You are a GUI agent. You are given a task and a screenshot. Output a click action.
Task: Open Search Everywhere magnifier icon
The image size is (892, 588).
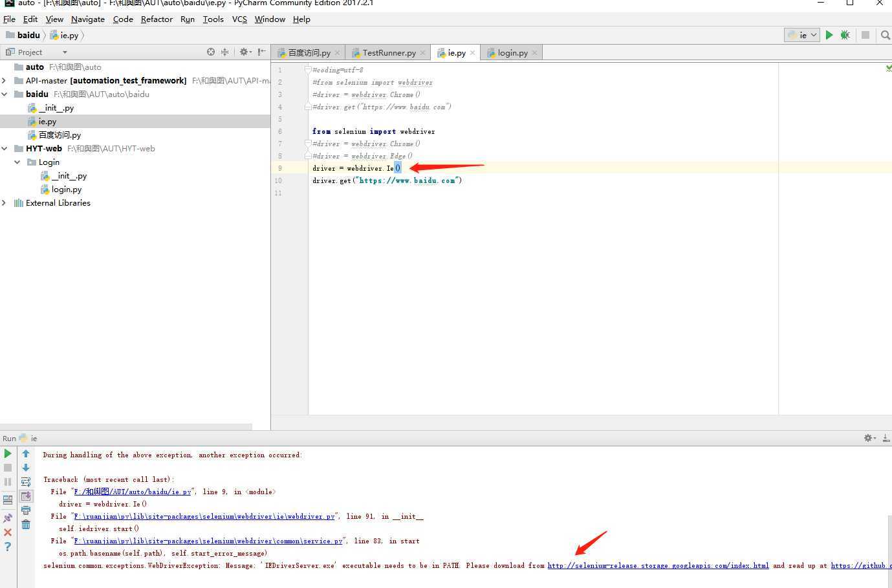pyautogui.click(x=886, y=35)
